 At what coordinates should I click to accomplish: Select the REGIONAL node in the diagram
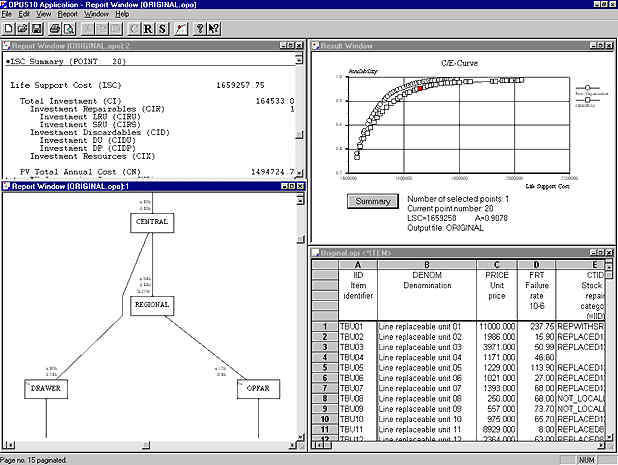pyautogui.click(x=151, y=303)
